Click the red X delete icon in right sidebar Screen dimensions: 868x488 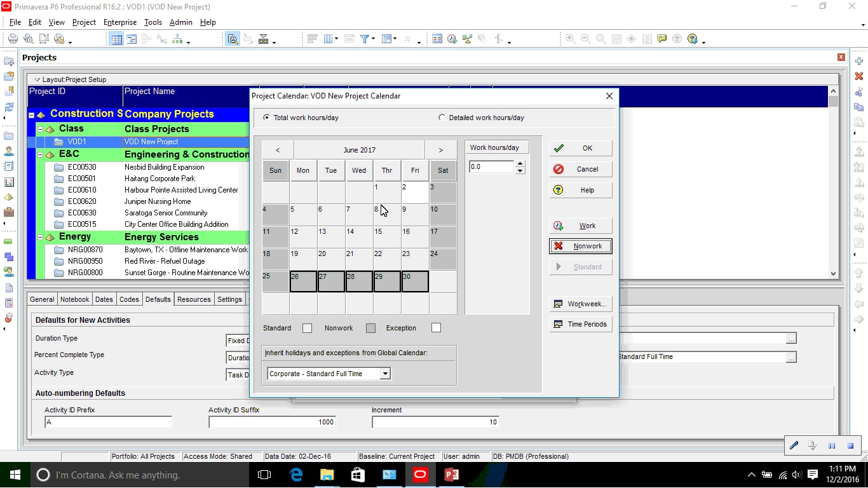[859, 76]
